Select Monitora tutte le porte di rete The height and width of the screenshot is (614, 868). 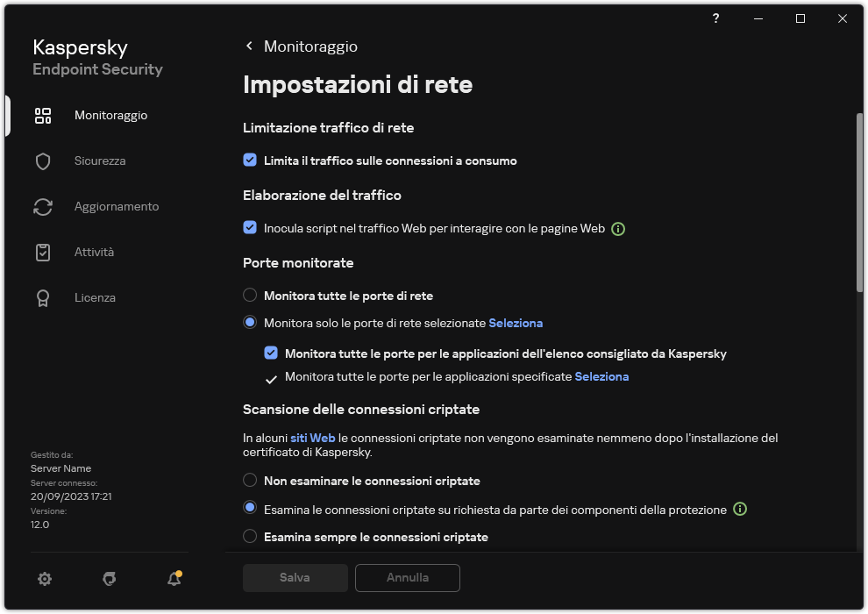[250, 296]
